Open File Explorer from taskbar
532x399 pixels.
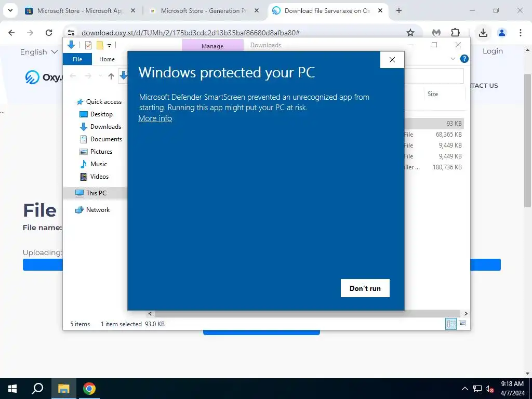(63, 389)
